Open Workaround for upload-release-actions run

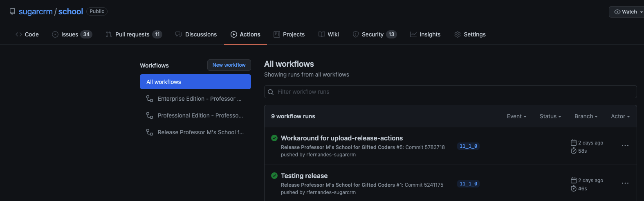pyautogui.click(x=342, y=138)
